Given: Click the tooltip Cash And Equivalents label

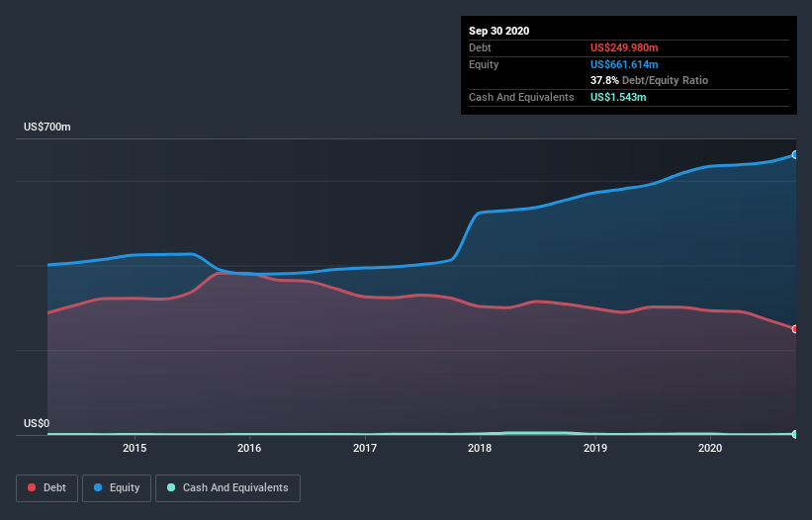Looking at the screenshot, I should tap(521, 97).
